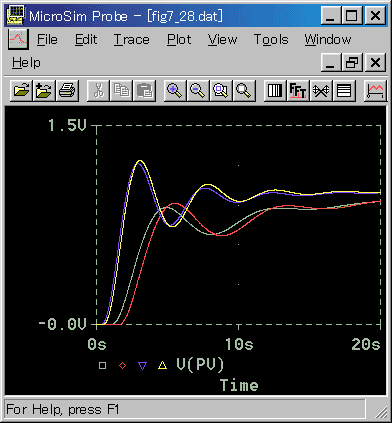Click the Add Trace graph icon
This screenshot has height=423, width=392.
pyautogui.click(x=375, y=90)
